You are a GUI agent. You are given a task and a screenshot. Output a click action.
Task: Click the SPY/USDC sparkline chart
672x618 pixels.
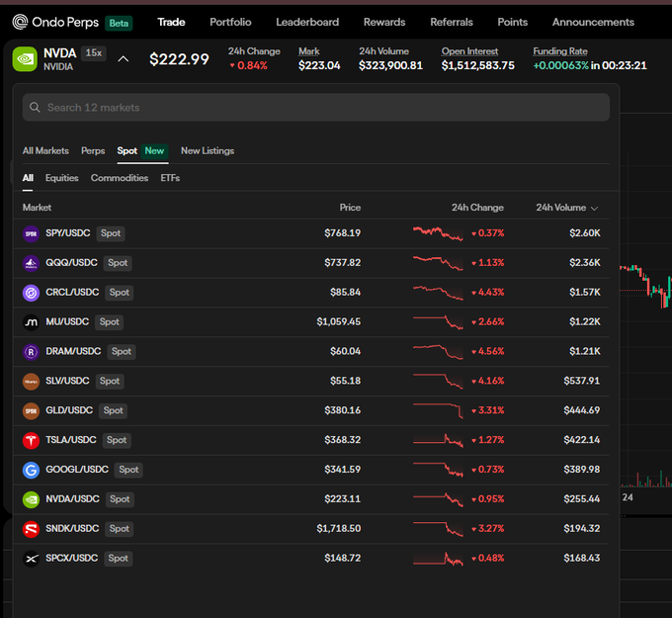coord(438,233)
